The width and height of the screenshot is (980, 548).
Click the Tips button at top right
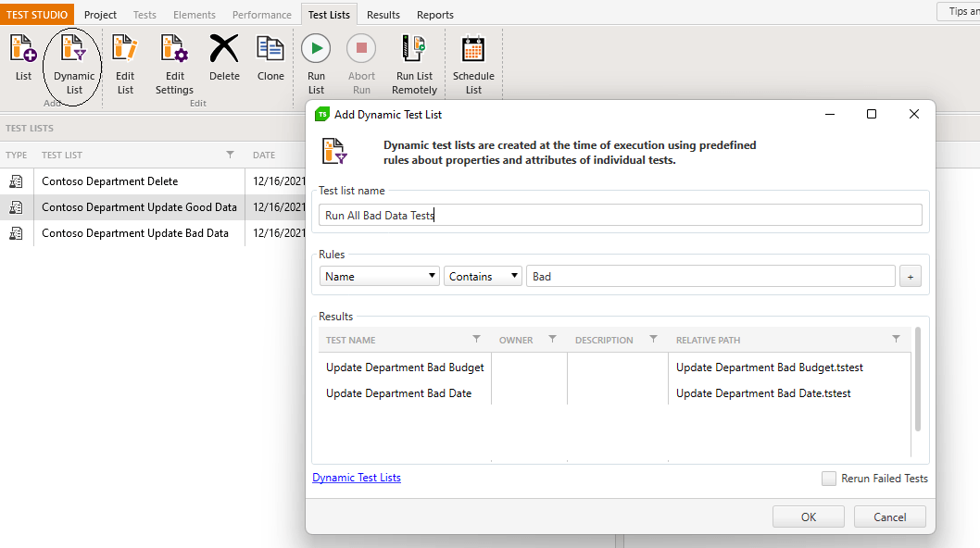(x=959, y=11)
